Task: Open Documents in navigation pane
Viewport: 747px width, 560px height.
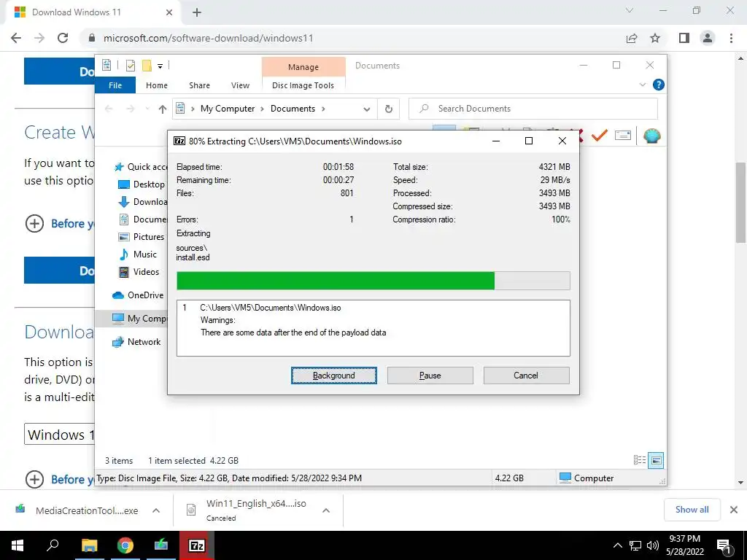Action: tap(143, 219)
